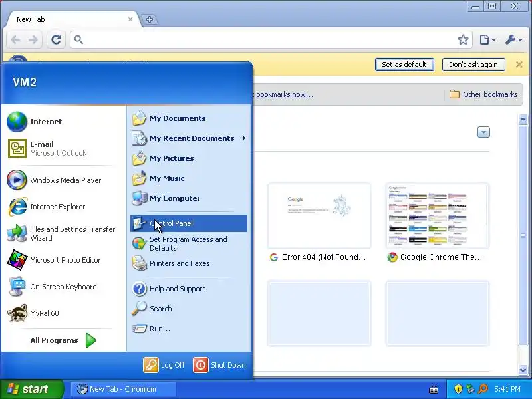Select the New Tab browser tab

pos(73,19)
